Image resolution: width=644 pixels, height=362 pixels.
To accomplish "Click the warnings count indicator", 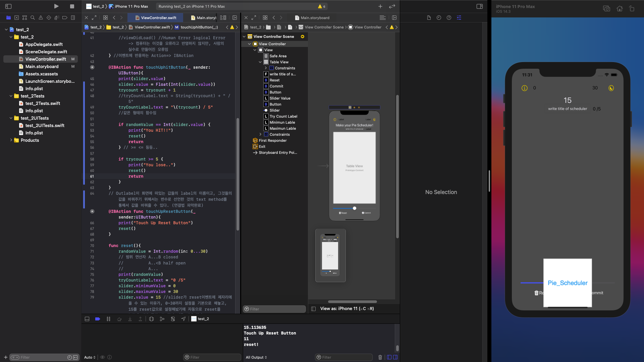I will tap(322, 6).
